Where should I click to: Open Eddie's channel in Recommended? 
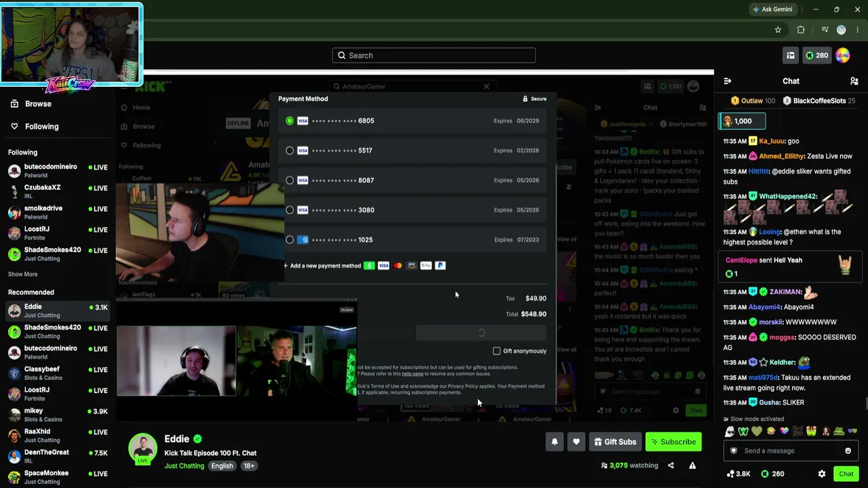click(x=58, y=310)
